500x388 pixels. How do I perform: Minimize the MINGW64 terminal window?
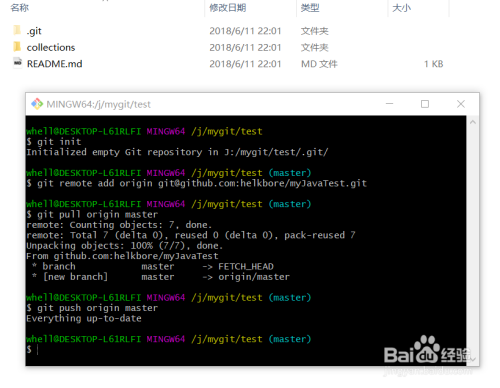click(x=389, y=104)
